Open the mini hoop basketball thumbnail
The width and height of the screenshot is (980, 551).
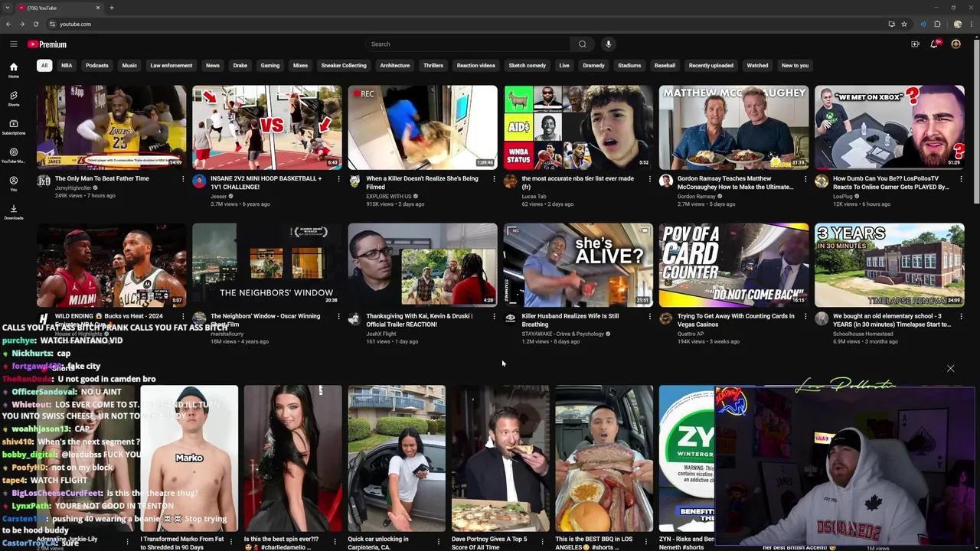click(x=267, y=127)
